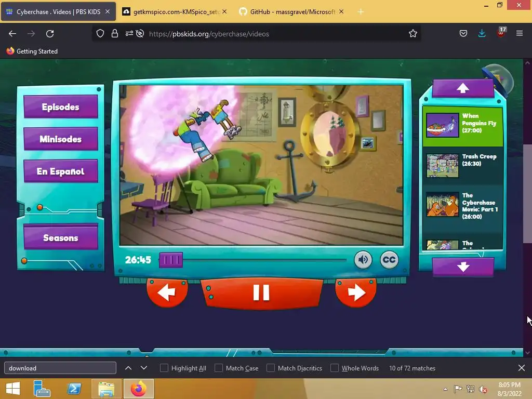
Task: Switch to the getkmspico.com tab
Action: [x=175, y=12]
